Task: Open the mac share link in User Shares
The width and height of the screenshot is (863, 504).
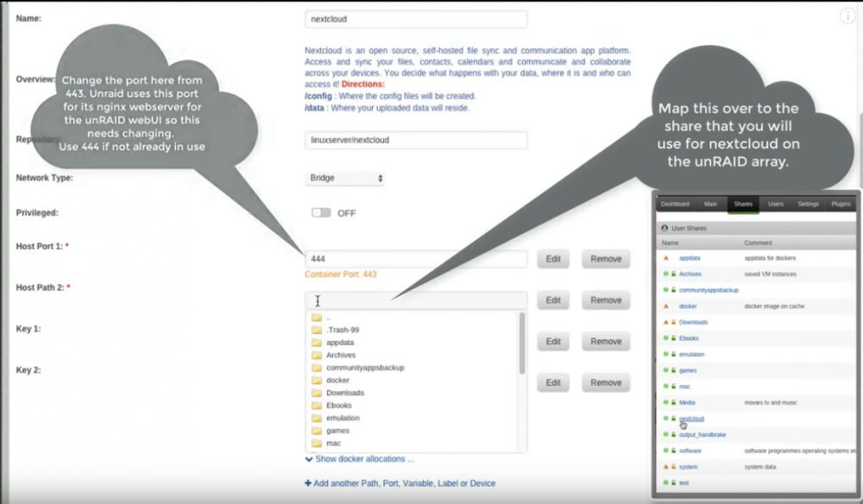Action: point(684,387)
